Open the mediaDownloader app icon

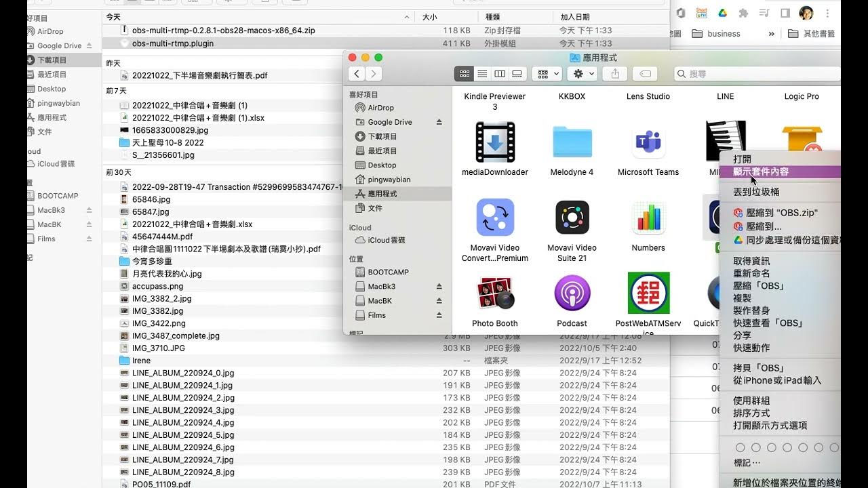(495, 142)
